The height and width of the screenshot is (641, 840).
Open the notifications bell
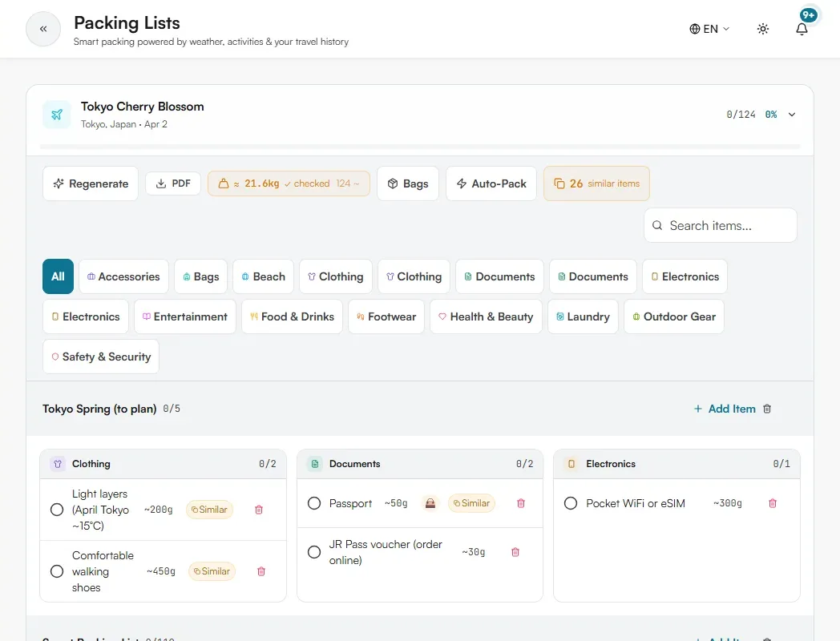[x=802, y=29]
